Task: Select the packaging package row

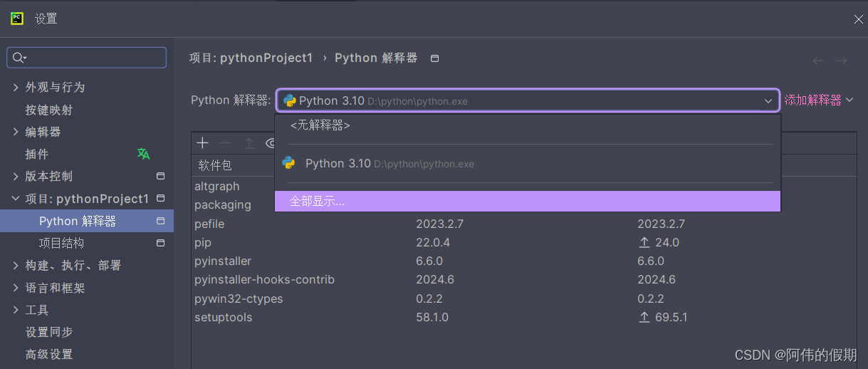Action: [x=223, y=205]
